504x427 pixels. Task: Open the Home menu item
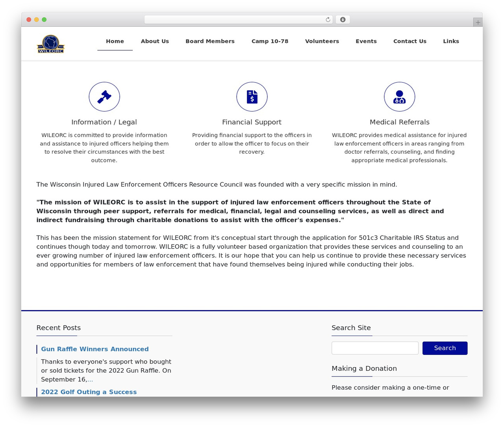(115, 41)
